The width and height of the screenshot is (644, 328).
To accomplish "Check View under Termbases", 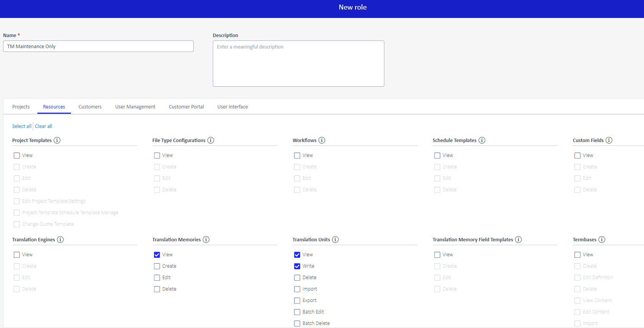I will (578, 255).
